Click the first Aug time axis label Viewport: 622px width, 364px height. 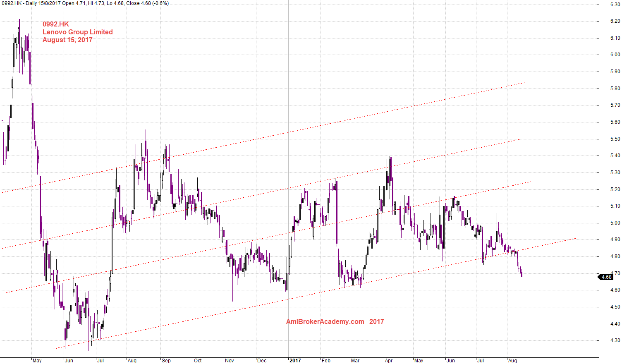tap(132, 361)
